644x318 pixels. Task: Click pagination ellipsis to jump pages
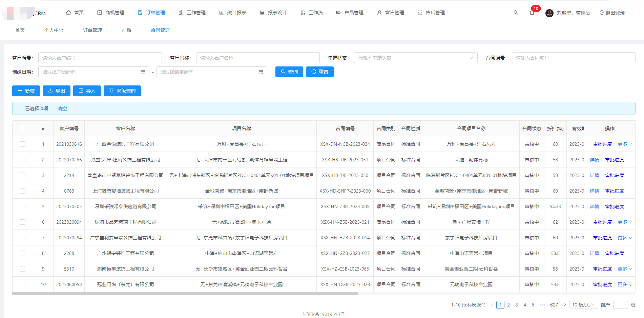[x=542, y=305]
